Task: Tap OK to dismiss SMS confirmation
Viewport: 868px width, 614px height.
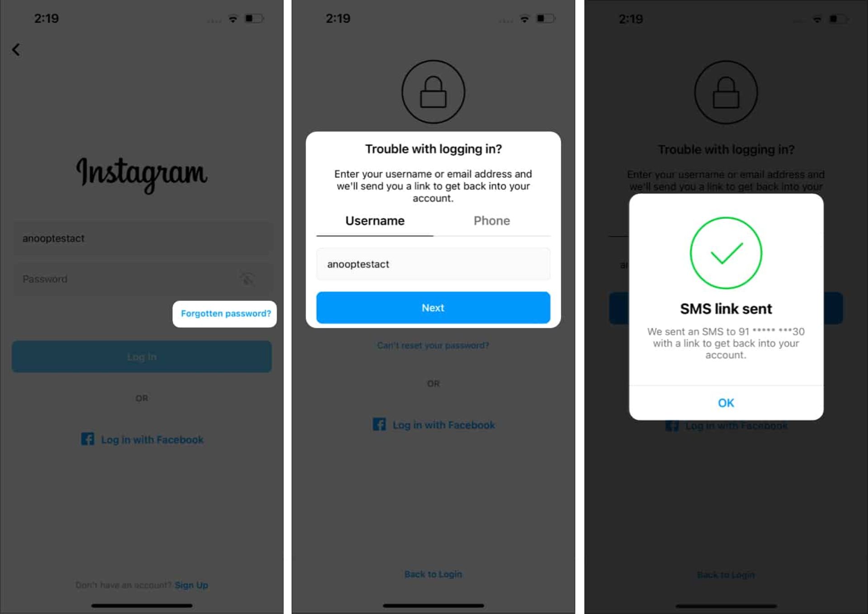Action: 726,402
